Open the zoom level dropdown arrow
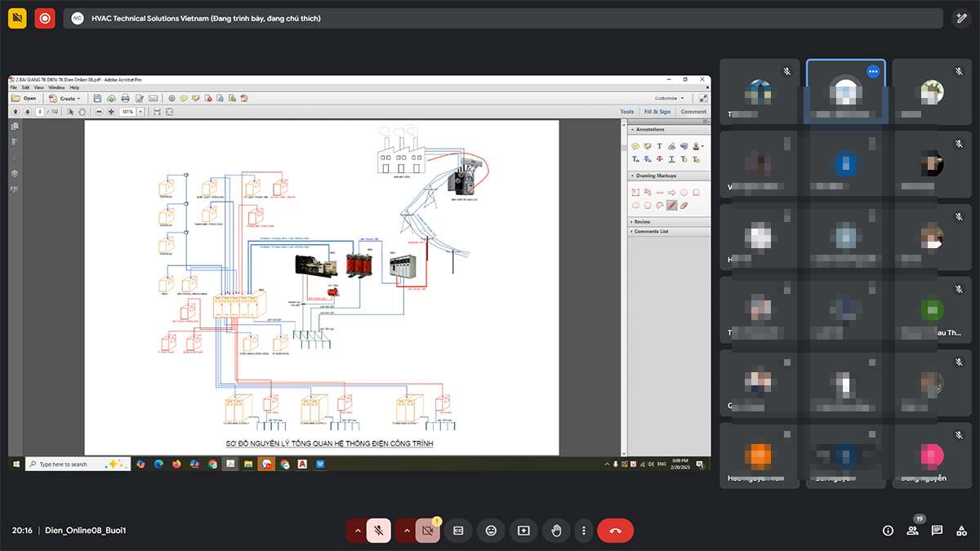 point(140,111)
